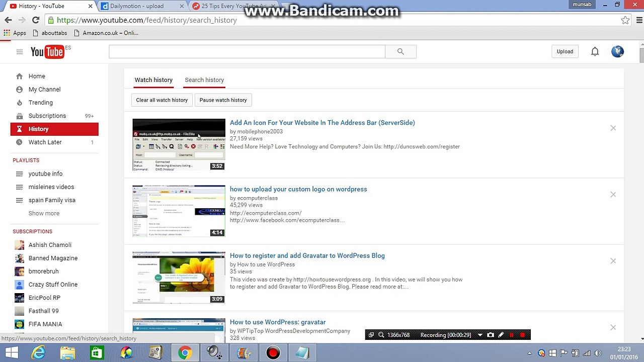644x362 pixels.
Task: Close the Dailymotion - upload tab
Action: tap(182, 6)
